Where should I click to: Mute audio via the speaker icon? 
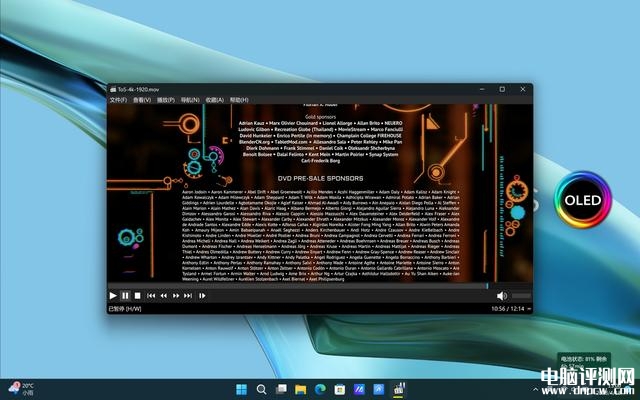click(x=502, y=296)
